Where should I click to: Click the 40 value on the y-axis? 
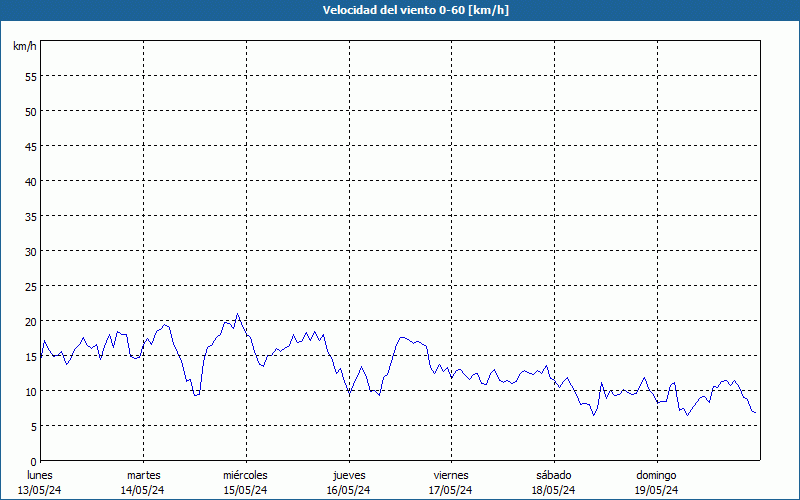31,182
